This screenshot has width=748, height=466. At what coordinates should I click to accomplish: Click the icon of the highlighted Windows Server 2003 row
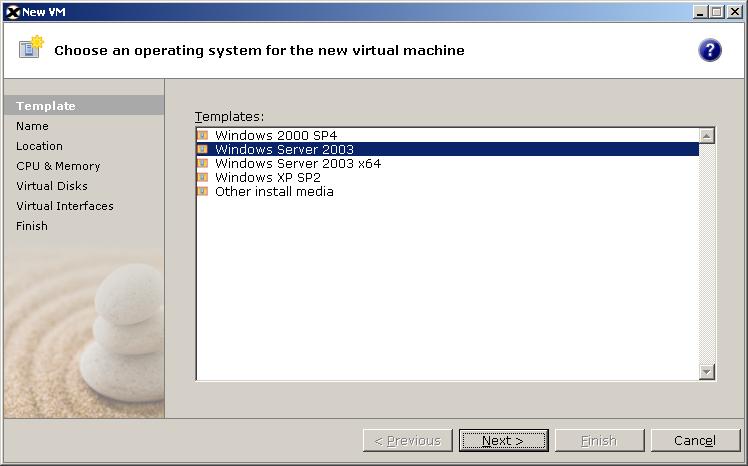pos(203,149)
